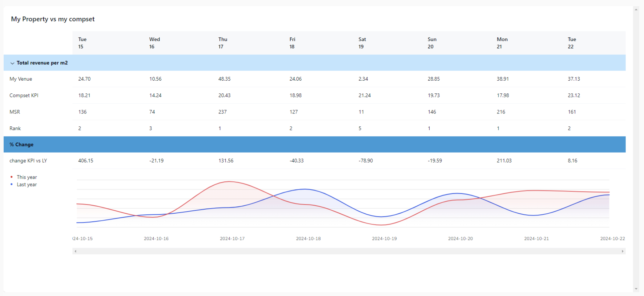Click the vertical scrollbar up arrow
Viewport: 644px width, 296px height.
[x=636, y=10]
